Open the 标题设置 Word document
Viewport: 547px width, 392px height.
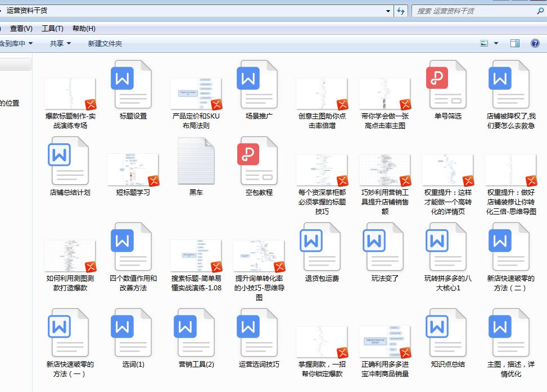tap(132, 84)
